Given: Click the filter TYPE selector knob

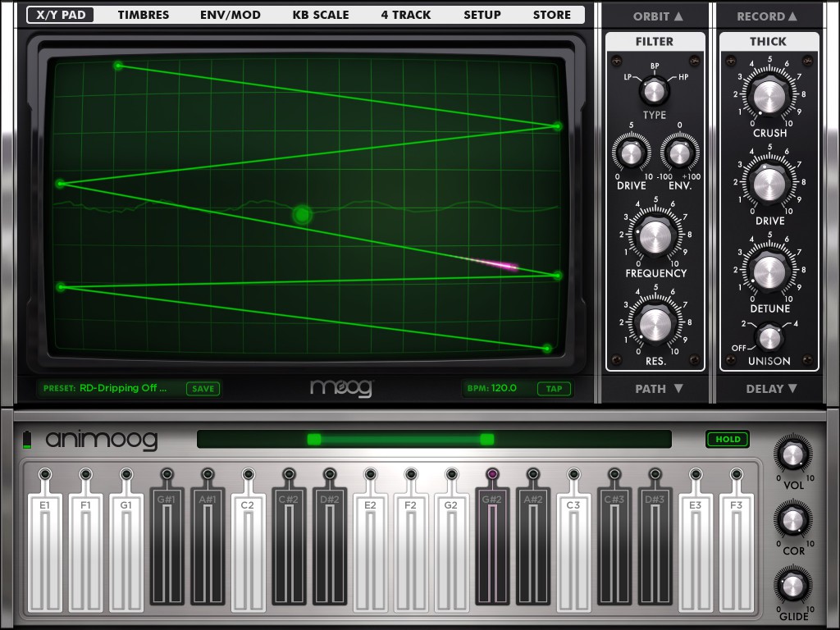Looking at the screenshot, I should coord(654,91).
